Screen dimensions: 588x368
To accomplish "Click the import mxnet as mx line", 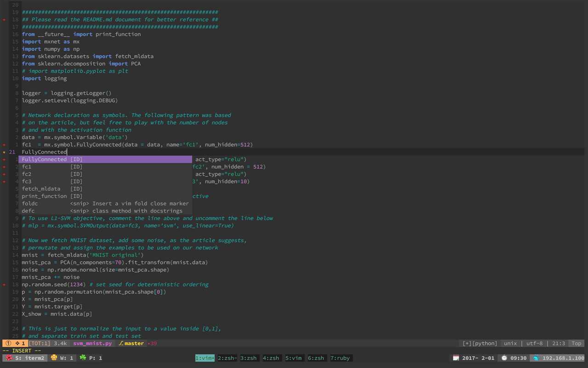I will click(x=51, y=41).
